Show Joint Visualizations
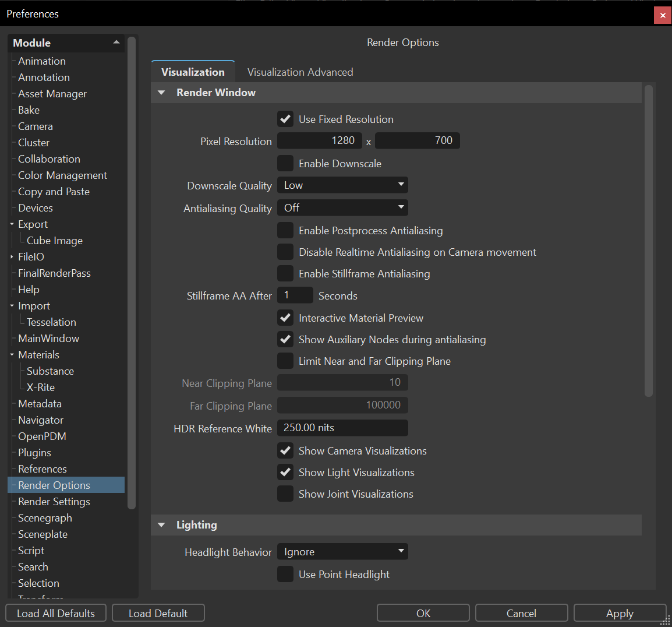This screenshot has width=672, height=627. pyautogui.click(x=285, y=493)
